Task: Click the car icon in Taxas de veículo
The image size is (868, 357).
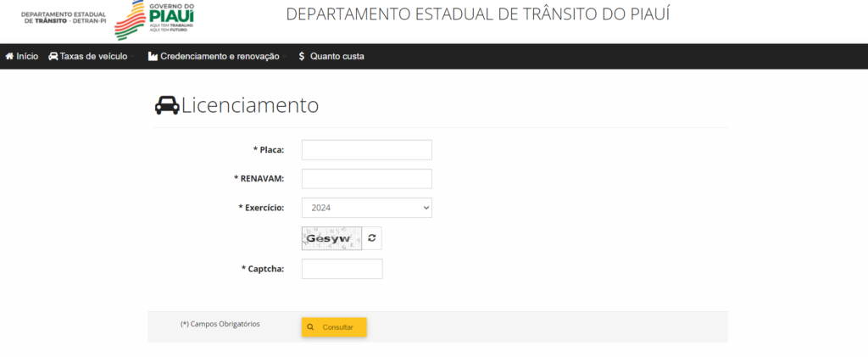Action: pos(53,56)
